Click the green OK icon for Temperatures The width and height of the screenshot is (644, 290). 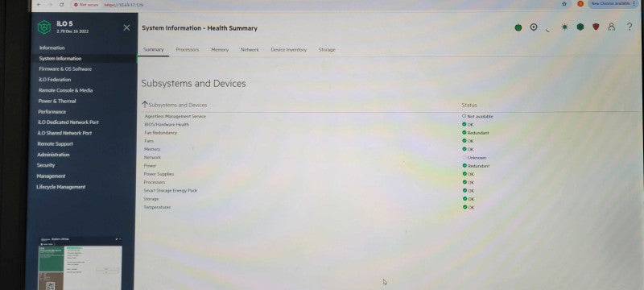pyautogui.click(x=465, y=207)
